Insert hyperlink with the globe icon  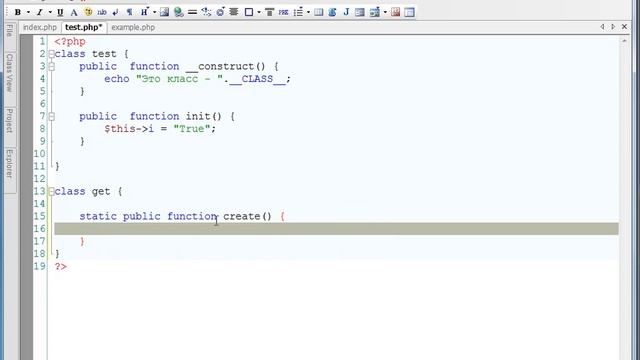coord(178,12)
